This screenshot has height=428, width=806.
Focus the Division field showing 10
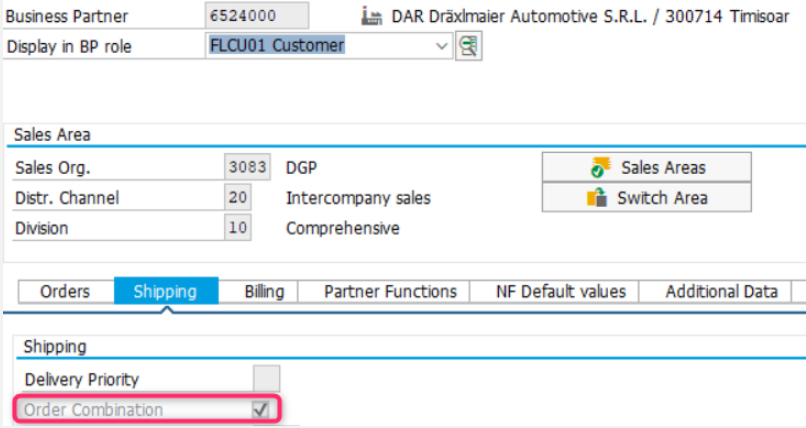click(238, 229)
